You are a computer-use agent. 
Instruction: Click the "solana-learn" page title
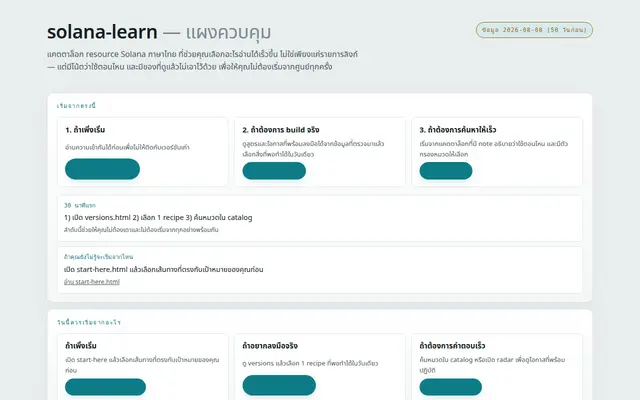point(102,32)
